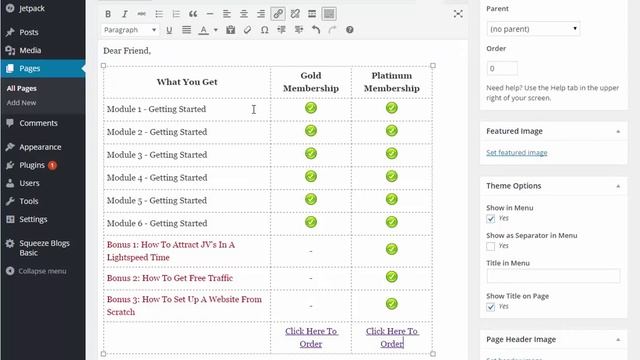
Task: Align text center
Action: 244,14
